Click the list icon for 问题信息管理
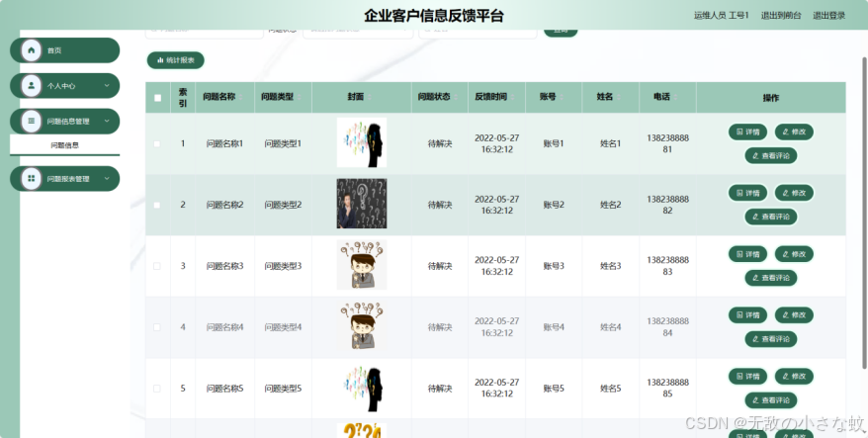 point(32,122)
